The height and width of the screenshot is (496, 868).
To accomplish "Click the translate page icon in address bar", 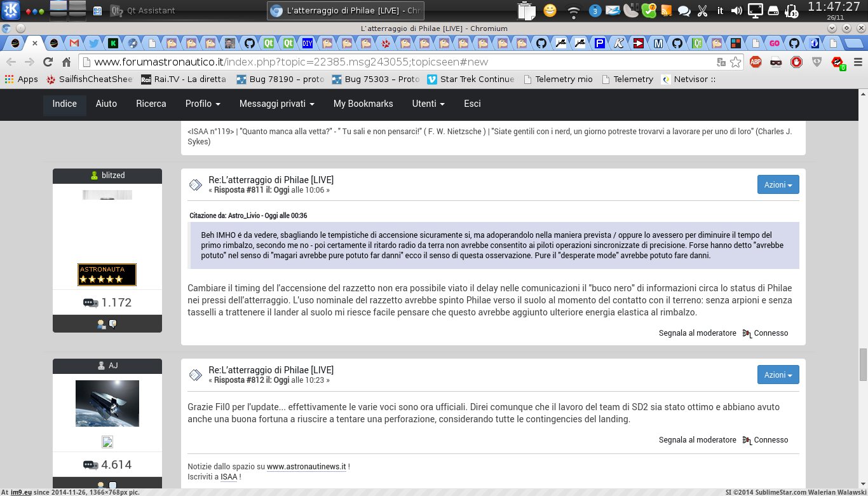I will point(721,62).
